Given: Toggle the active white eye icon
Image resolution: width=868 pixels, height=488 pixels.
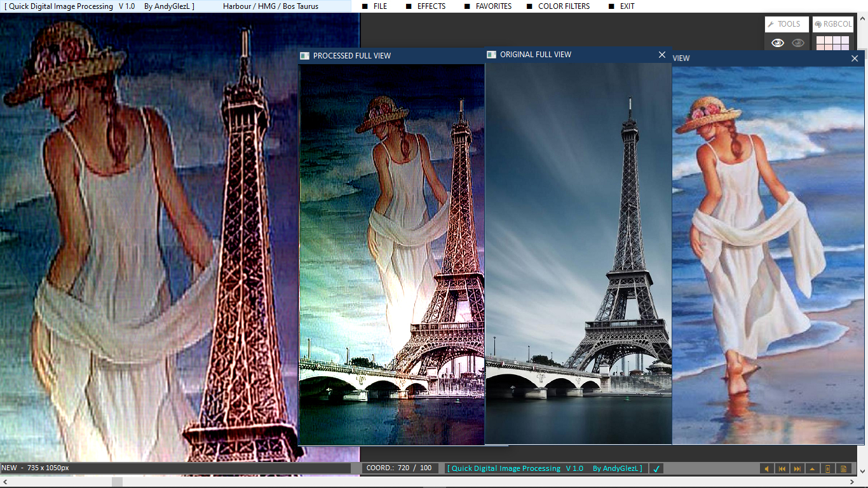Looking at the screenshot, I should (x=777, y=43).
